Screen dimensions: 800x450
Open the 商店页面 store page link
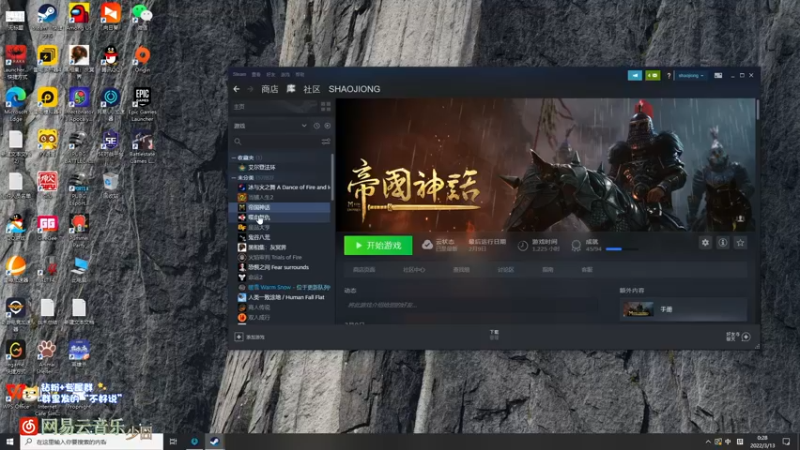pos(364,269)
